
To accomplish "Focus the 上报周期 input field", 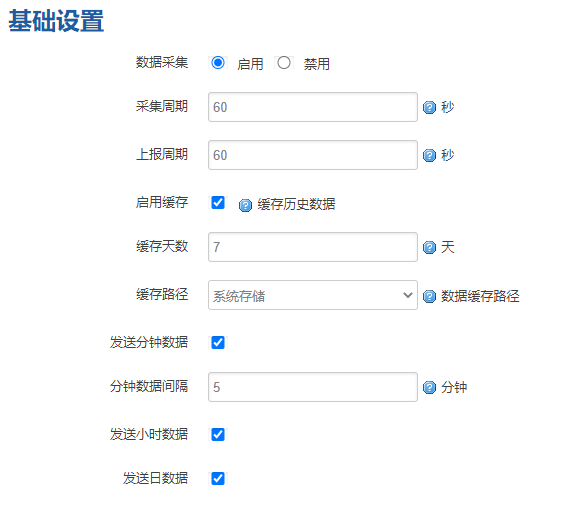I will [x=313, y=155].
